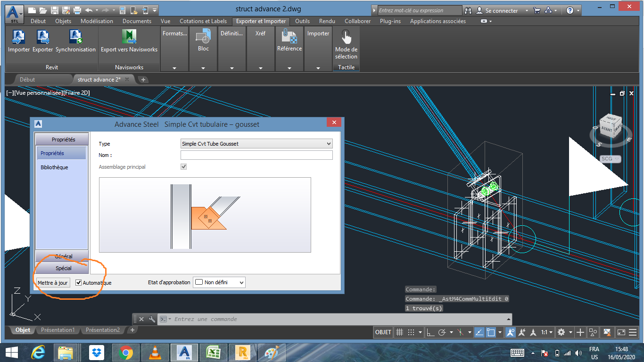Open the Cotations et Labels ribbon tab
Viewport: 644px width, 362px height.
(204, 21)
